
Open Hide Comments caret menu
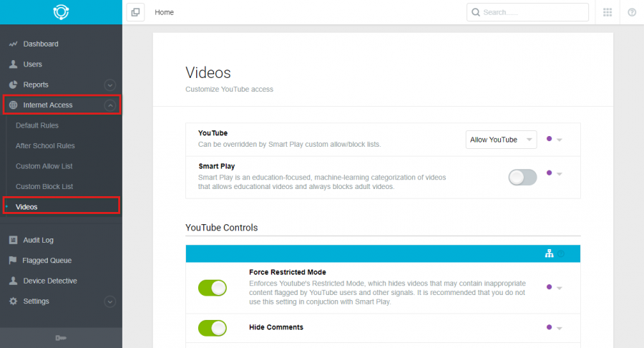[560, 329]
